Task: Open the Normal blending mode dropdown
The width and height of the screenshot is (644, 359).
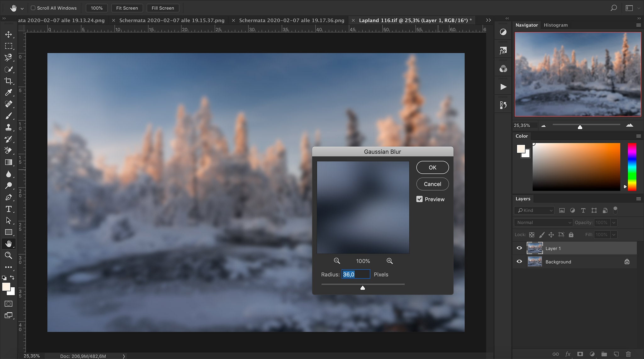Action: (542, 222)
